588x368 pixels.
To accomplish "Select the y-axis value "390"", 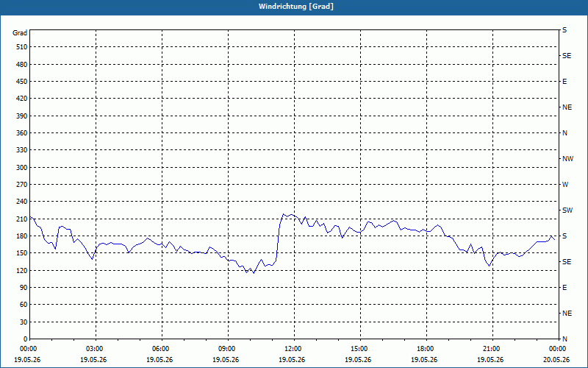I will point(22,116).
